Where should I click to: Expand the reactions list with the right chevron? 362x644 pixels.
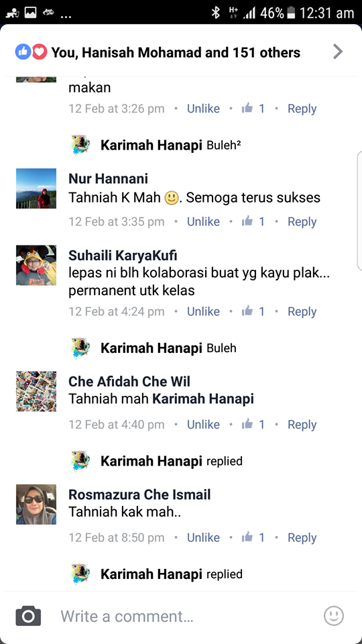(x=337, y=52)
